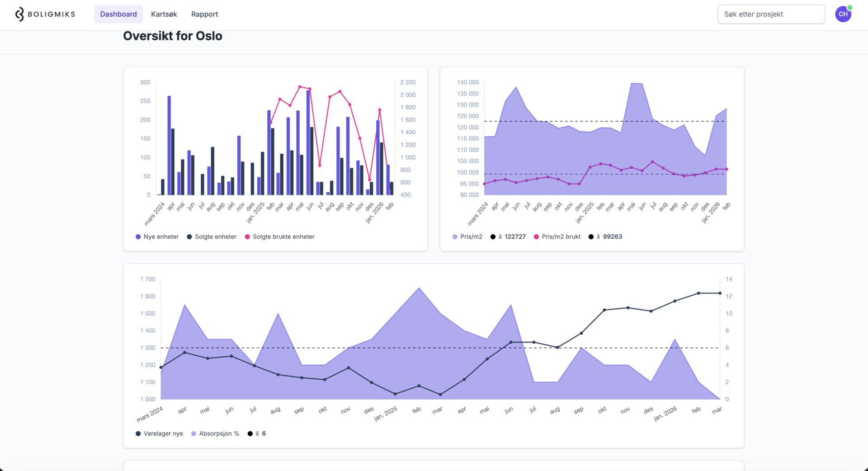Toggle the Nye enheter series visibility
The height and width of the screenshot is (471, 868).
tap(156, 236)
